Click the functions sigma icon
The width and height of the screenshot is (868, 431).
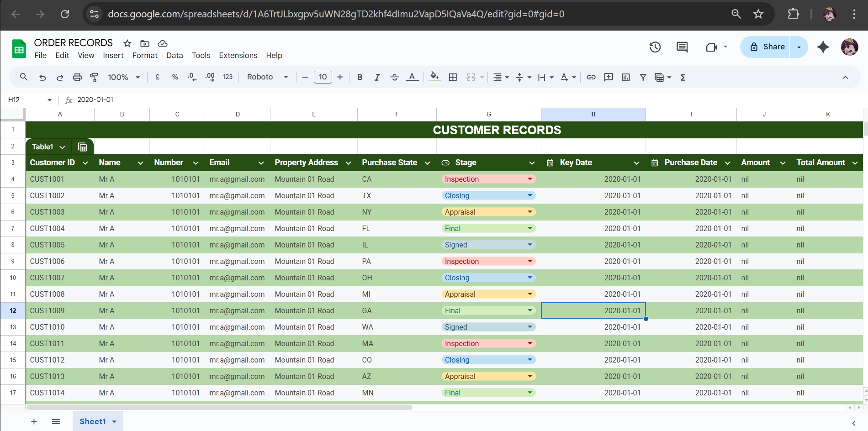point(683,77)
